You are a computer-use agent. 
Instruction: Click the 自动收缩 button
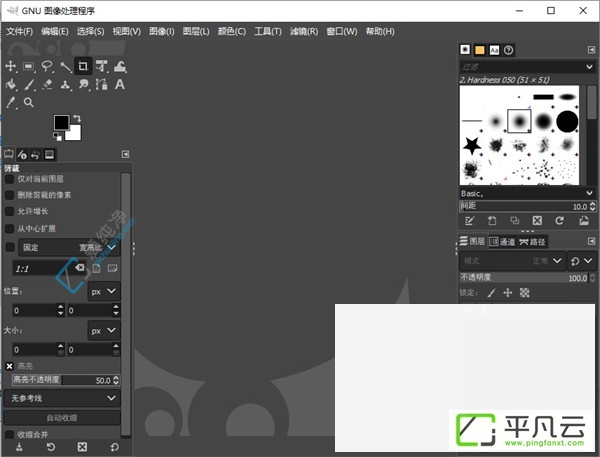pos(62,418)
